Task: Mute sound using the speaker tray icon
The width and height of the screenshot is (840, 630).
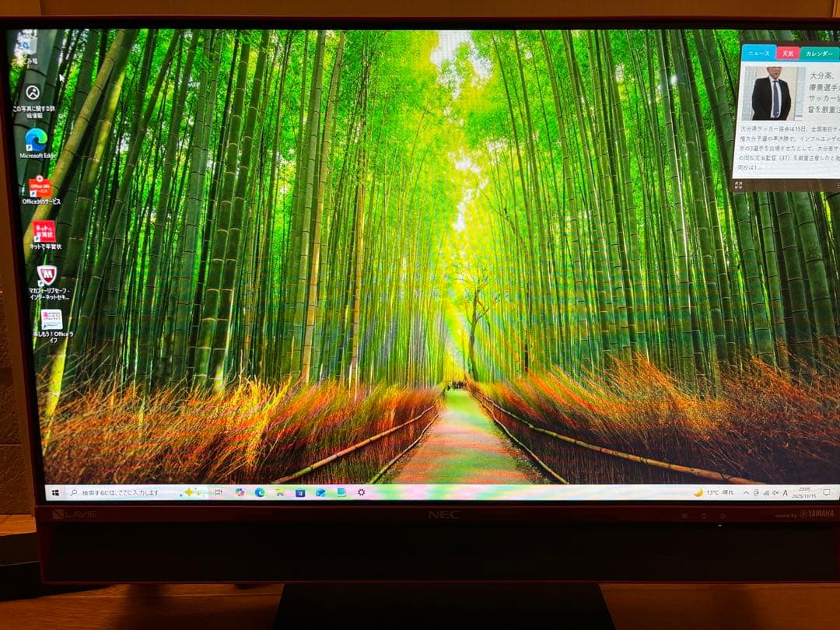Action: coord(775,493)
